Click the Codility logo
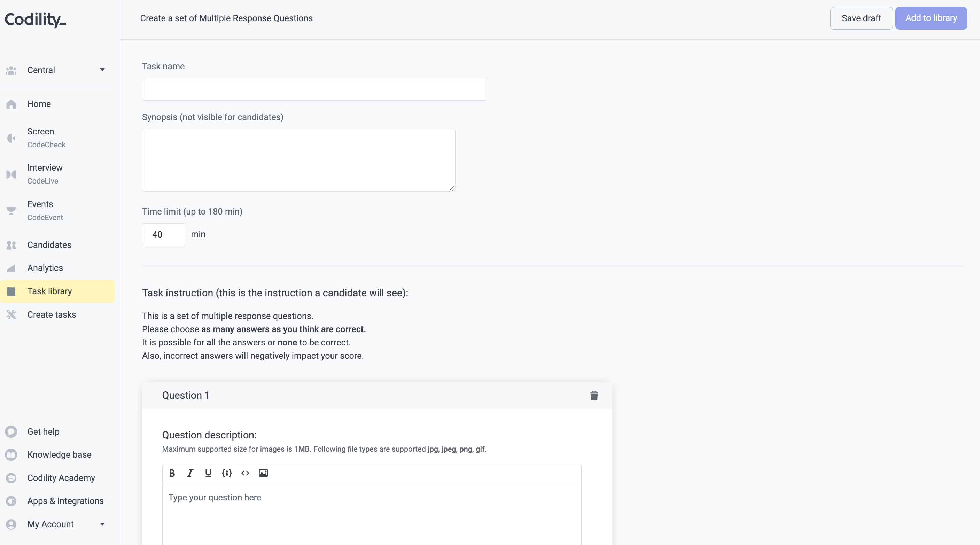The height and width of the screenshot is (545, 980). [x=36, y=20]
